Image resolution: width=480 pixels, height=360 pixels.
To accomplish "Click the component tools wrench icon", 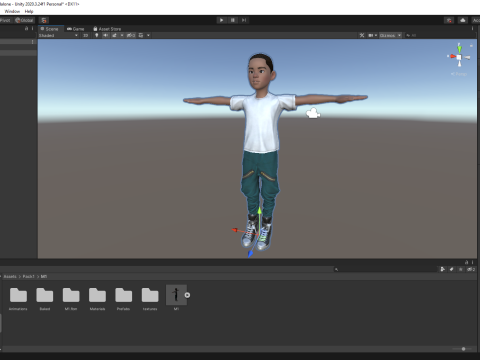I will (x=362, y=35).
